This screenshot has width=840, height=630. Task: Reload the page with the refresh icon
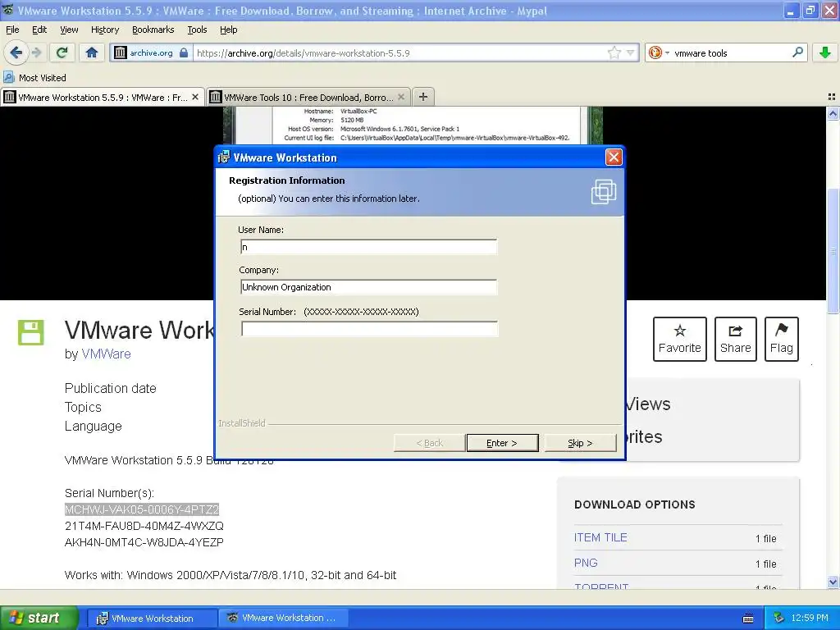(62, 52)
